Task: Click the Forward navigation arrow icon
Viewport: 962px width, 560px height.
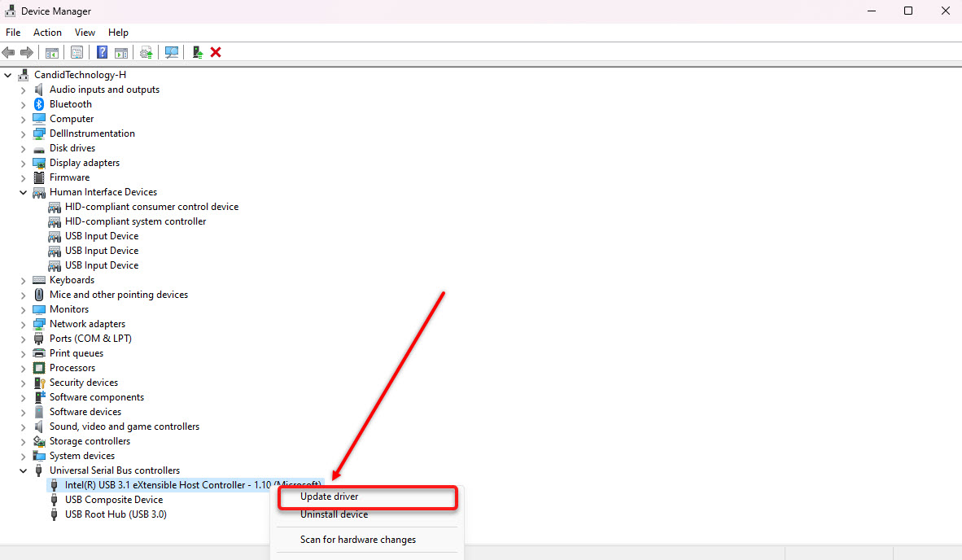Action: coord(27,51)
